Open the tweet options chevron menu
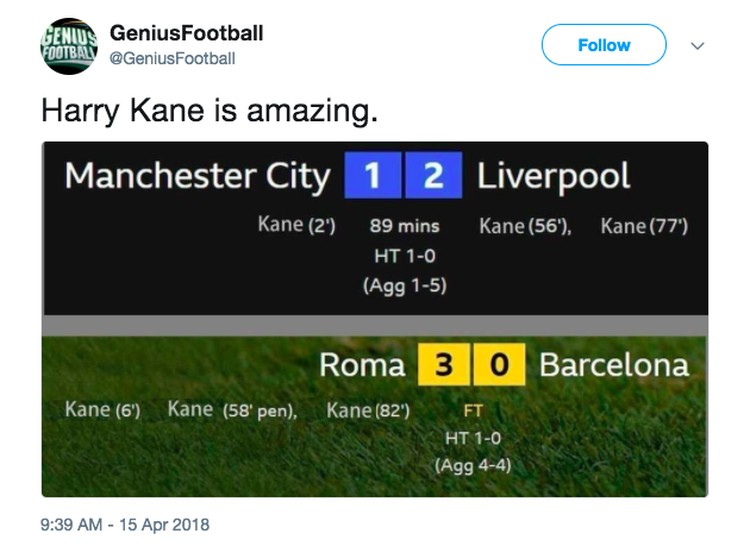 [697, 46]
